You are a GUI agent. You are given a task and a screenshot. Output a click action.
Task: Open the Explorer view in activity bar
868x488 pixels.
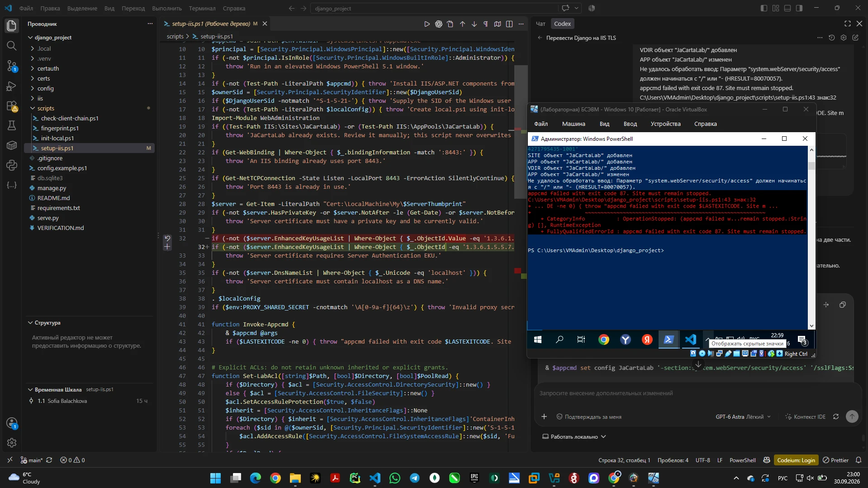pyautogui.click(x=12, y=26)
